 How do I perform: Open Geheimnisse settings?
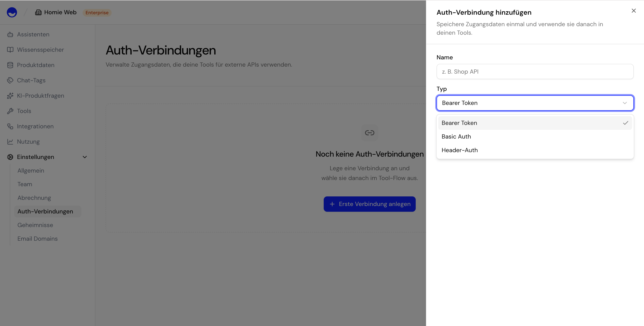35,225
